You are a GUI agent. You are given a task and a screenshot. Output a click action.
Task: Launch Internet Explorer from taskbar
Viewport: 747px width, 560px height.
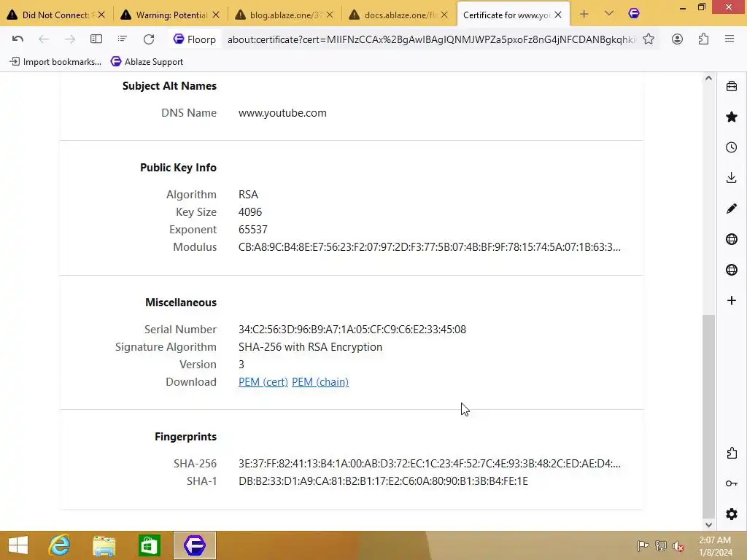click(59, 545)
